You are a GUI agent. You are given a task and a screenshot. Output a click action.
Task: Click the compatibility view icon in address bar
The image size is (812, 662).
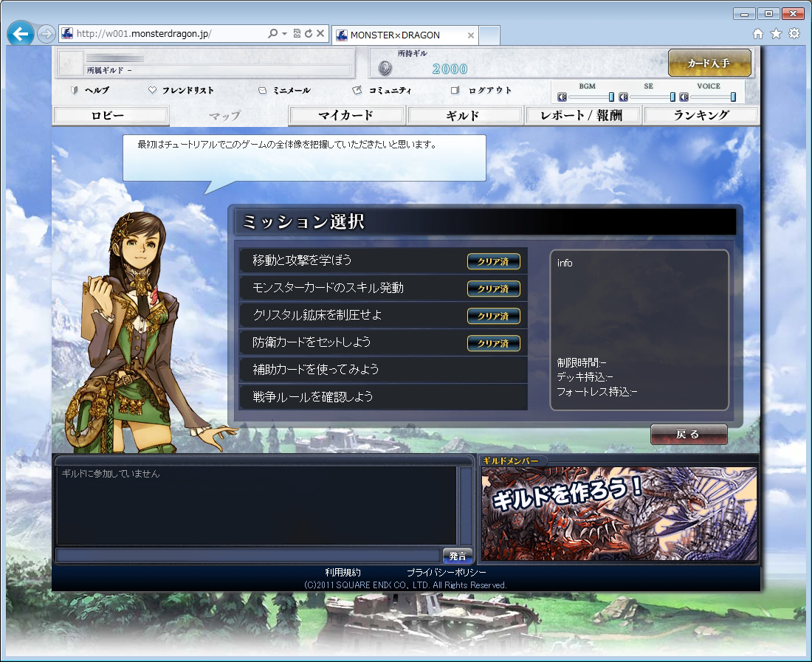click(297, 34)
